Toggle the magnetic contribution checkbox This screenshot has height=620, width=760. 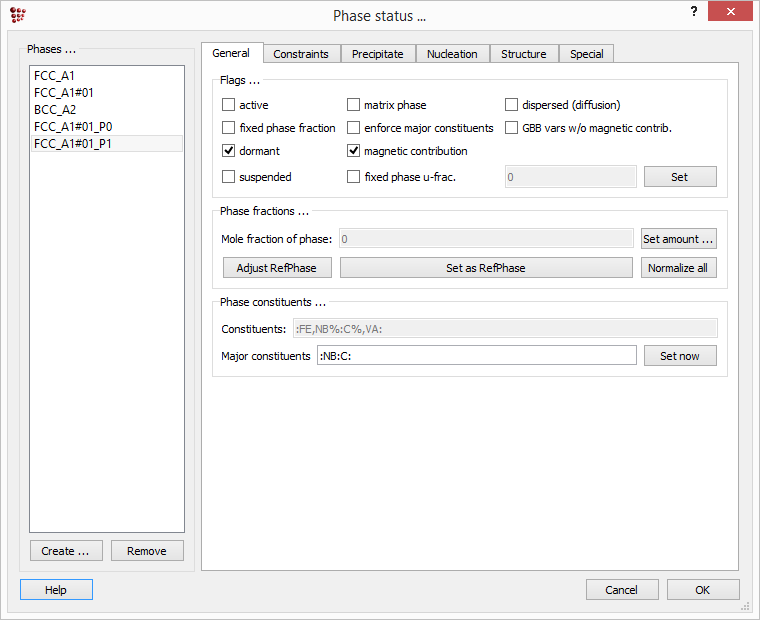354,152
